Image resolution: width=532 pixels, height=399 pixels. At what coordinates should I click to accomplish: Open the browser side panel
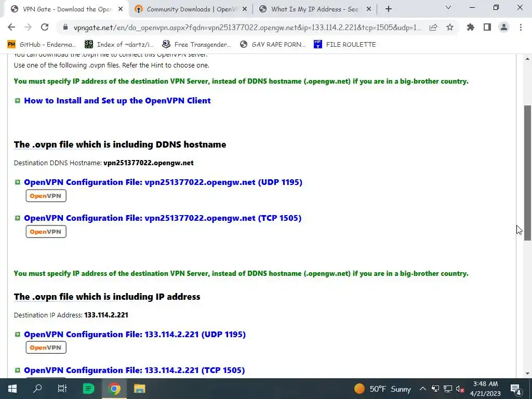point(487,27)
